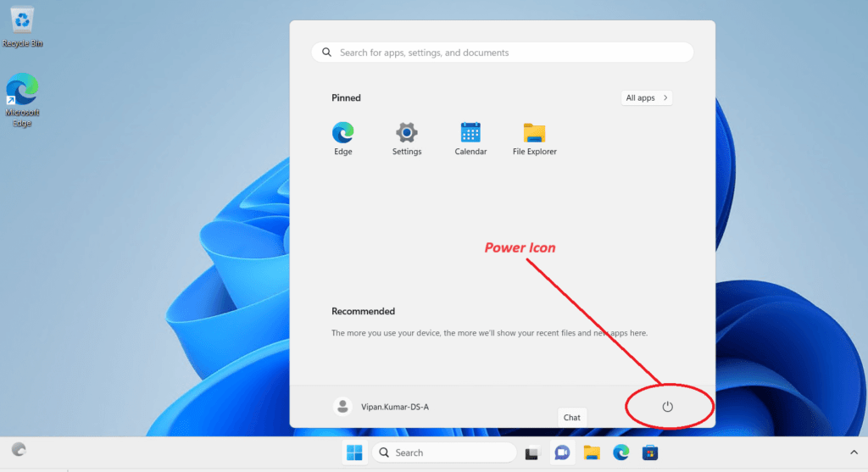868x472 pixels.
Task: Select the Recycle Bin desktop icon
Action: pos(22,26)
